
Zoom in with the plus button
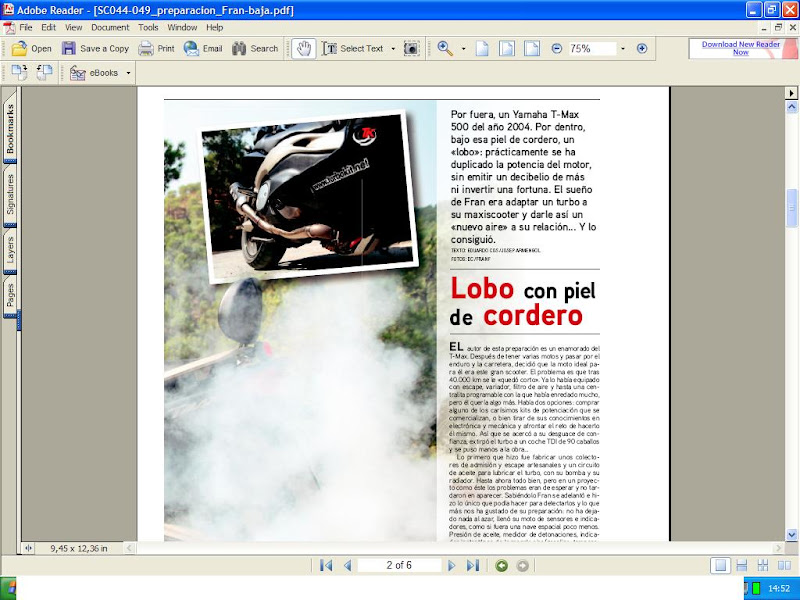click(642, 48)
